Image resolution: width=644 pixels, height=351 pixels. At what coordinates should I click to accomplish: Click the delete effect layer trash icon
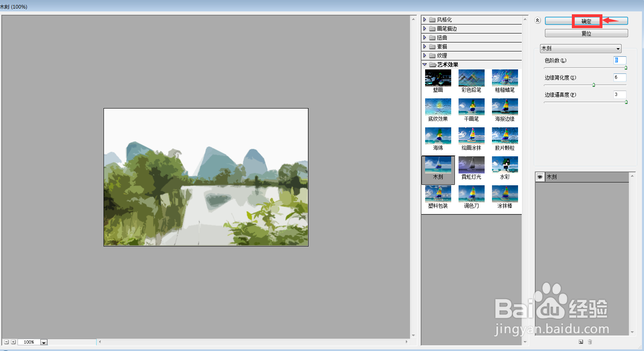(590, 342)
